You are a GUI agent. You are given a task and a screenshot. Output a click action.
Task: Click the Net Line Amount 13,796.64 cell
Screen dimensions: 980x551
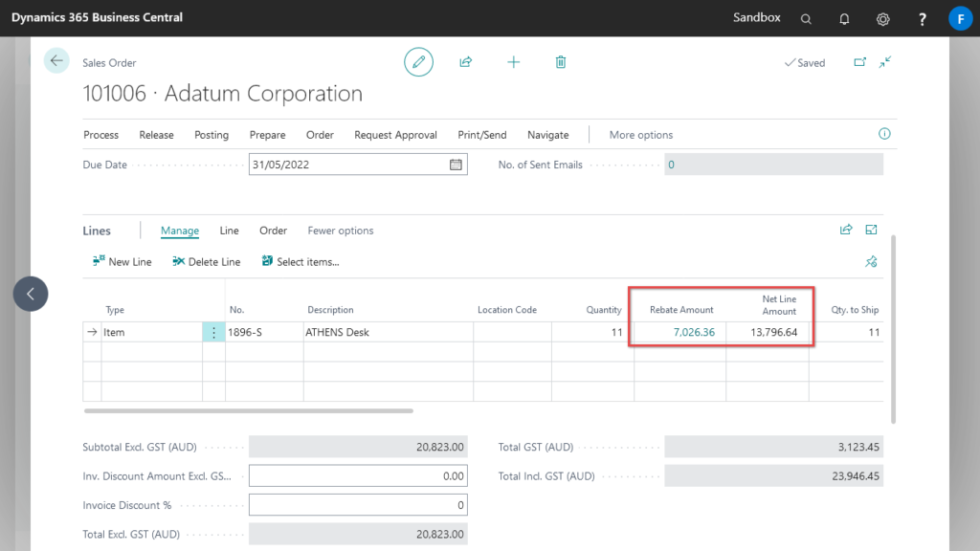click(768, 332)
